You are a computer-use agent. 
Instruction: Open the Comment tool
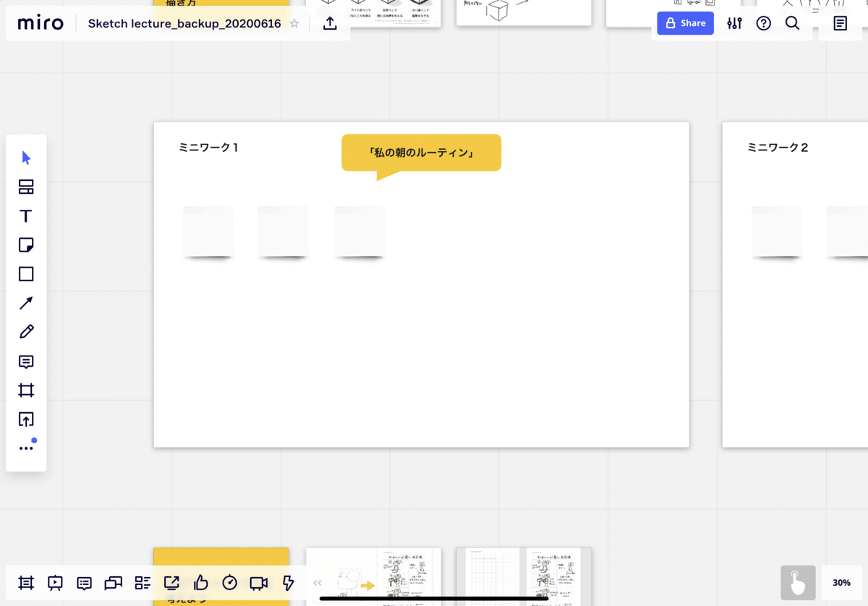[26, 361]
